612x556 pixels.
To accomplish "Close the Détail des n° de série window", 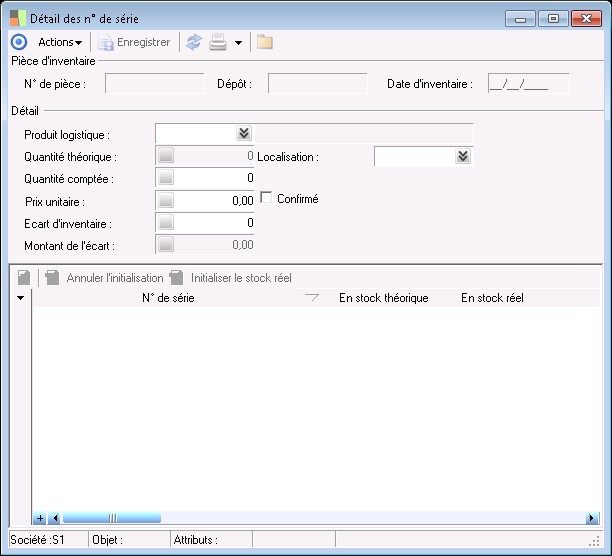I will (586, 19).
